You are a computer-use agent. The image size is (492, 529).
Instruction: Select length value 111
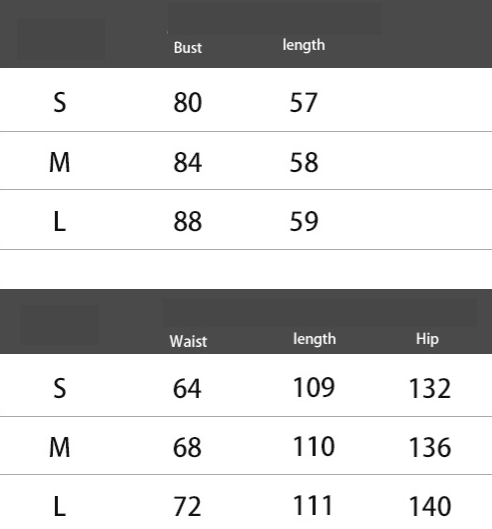313,505
